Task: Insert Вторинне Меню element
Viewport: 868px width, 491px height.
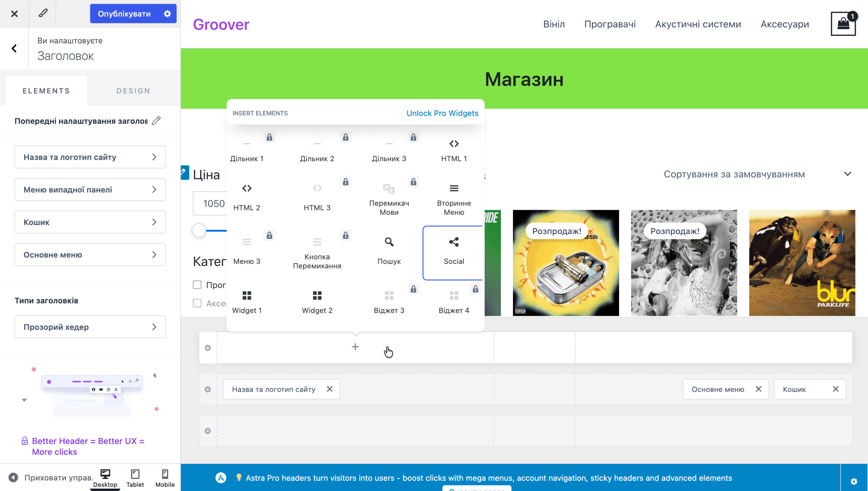Action: tap(454, 200)
